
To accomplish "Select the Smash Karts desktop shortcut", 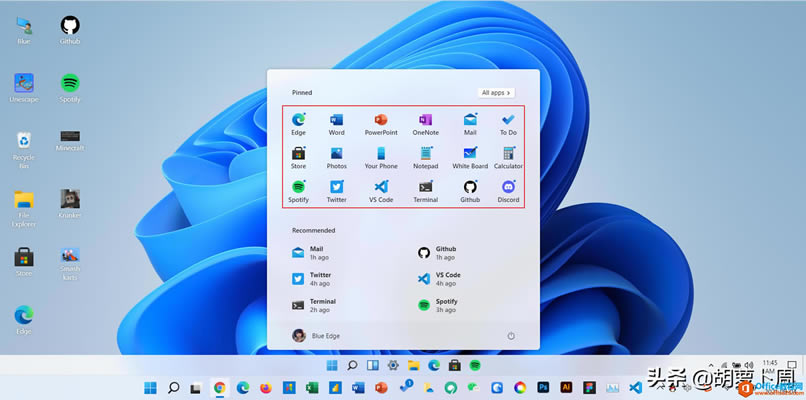I will 70,264.
